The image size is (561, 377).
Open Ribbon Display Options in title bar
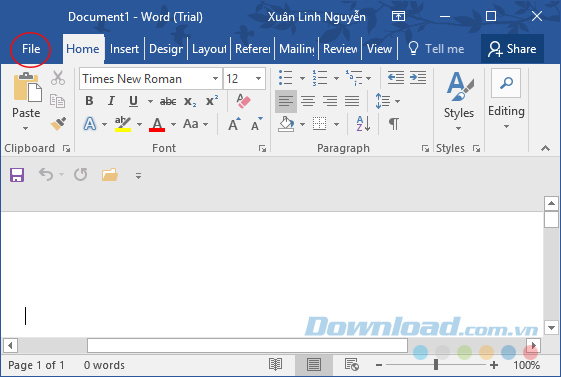point(398,16)
